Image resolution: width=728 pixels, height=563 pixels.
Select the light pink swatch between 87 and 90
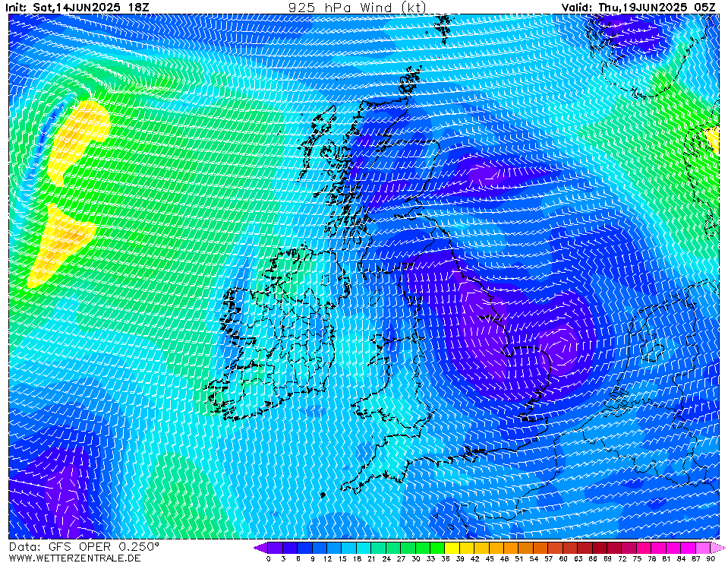click(x=703, y=548)
